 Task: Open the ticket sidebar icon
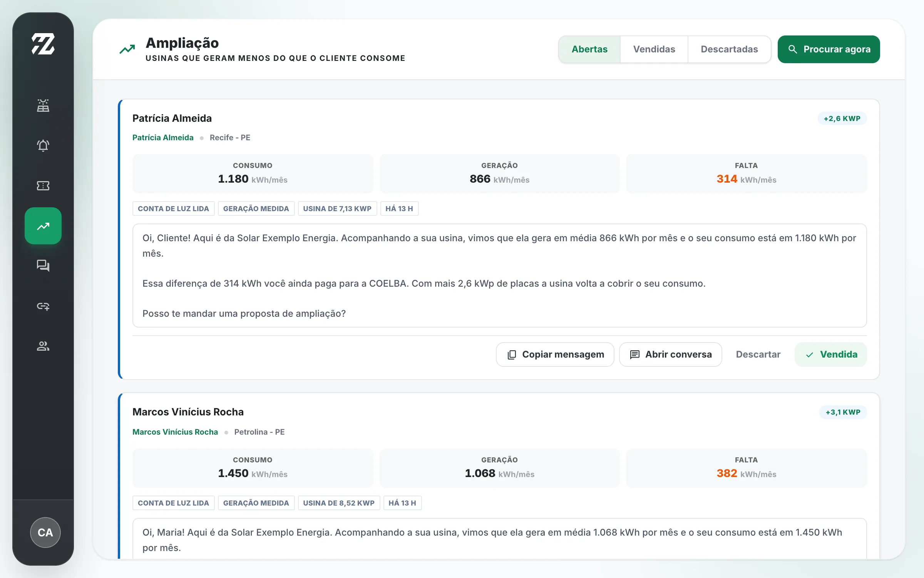point(43,186)
